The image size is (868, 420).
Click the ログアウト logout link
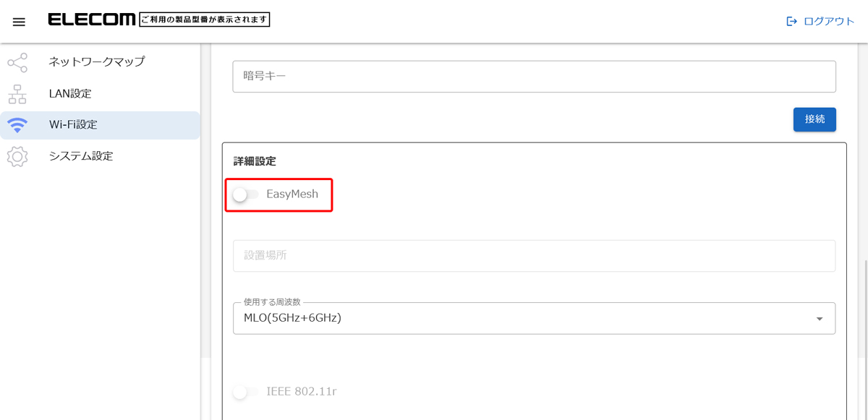(x=829, y=22)
